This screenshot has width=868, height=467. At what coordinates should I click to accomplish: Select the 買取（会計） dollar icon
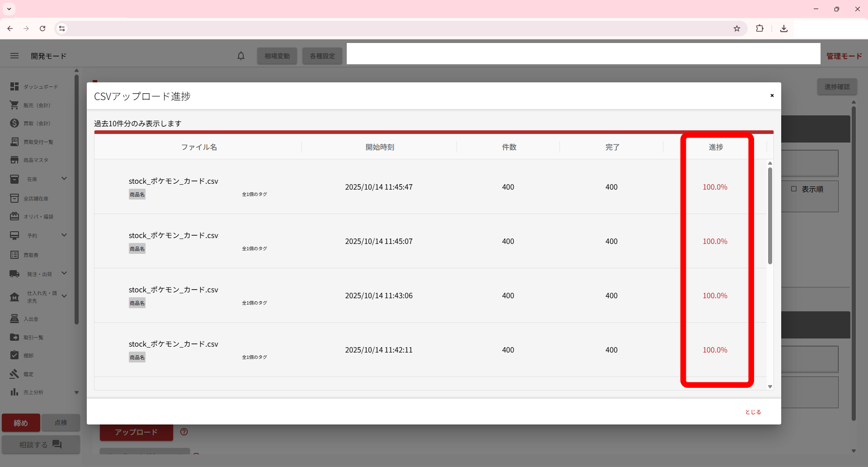[x=14, y=123]
